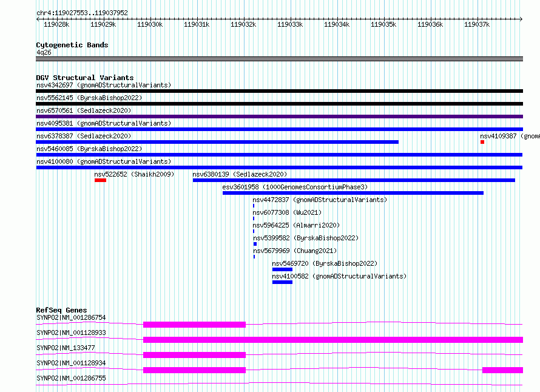Click the nsv6380139 Sedlazeck2020 label
Image resolution: width=540 pixels, height=392 pixels.
pyautogui.click(x=240, y=174)
